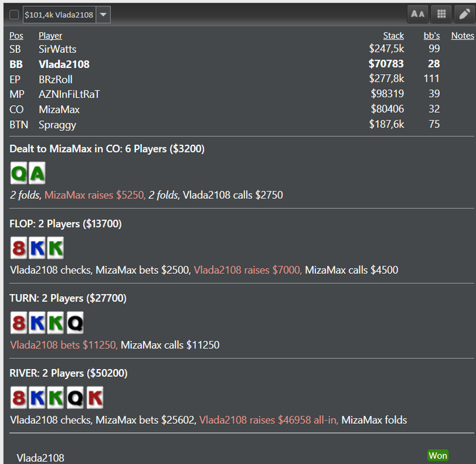Select player SirWatts in the list

[x=57, y=49]
